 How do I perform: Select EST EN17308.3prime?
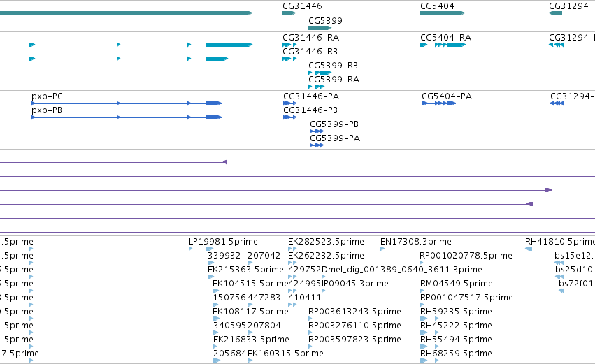416,242
